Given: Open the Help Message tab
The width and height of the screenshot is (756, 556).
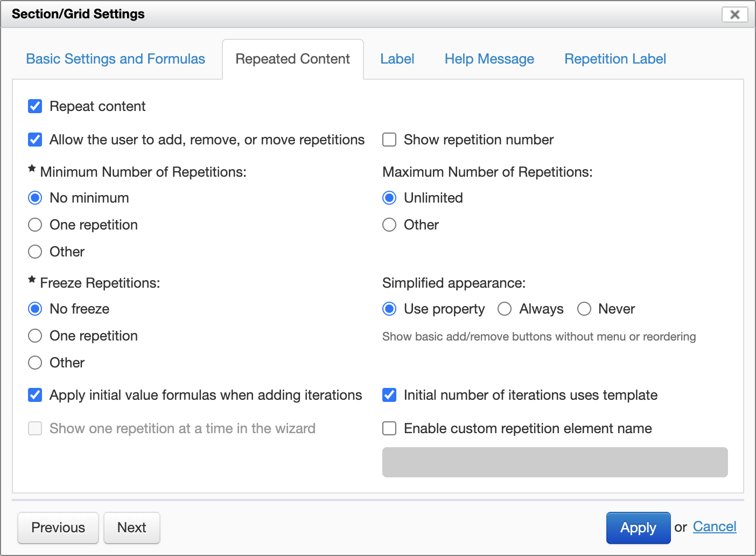Looking at the screenshot, I should pyautogui.click(x=489, y=59).
